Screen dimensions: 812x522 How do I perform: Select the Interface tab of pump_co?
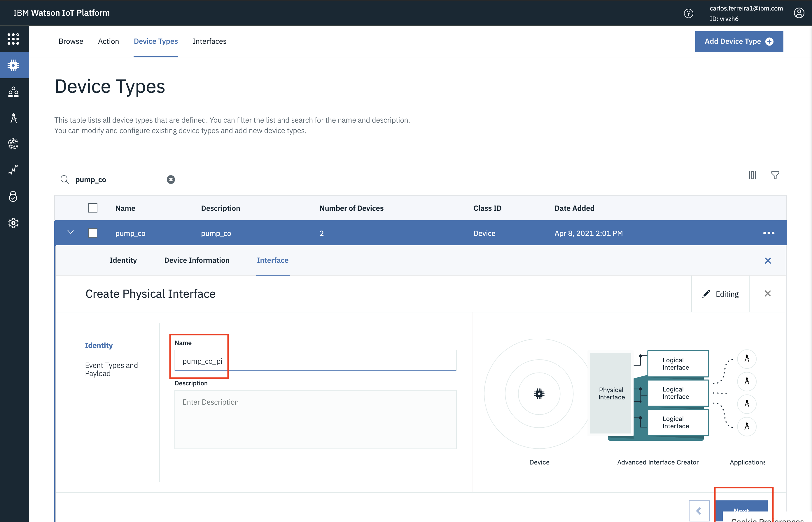click(273, 260)
